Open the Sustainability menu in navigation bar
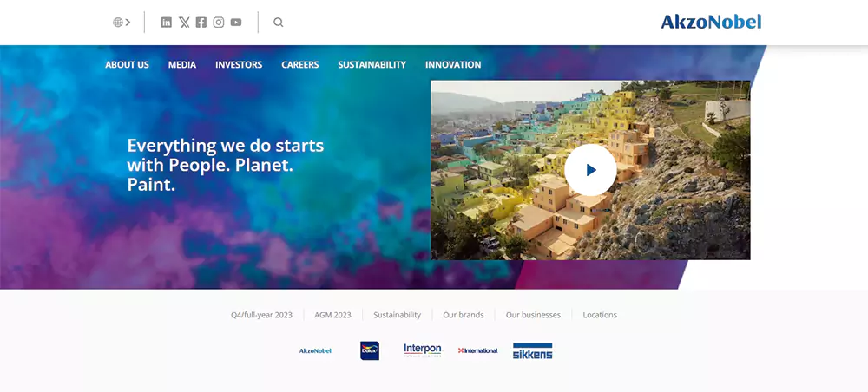The height and width of the screenshot is (392, 868). [372, 65]
